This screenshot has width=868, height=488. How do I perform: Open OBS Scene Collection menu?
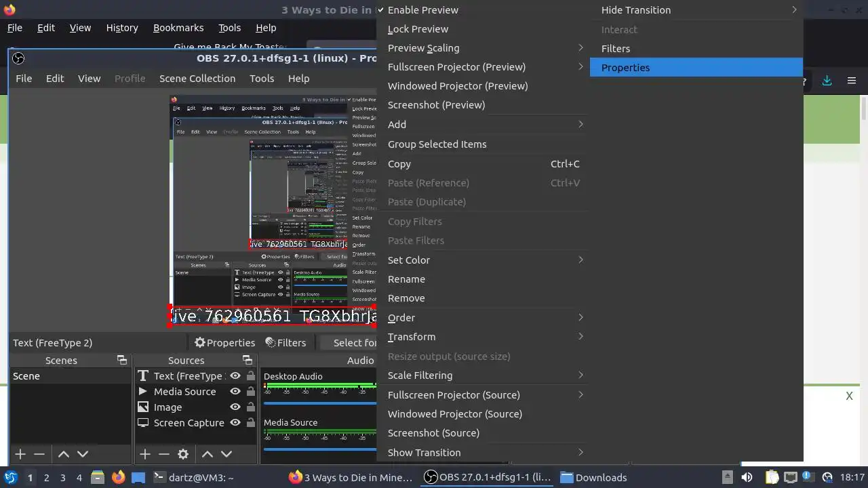197,79
